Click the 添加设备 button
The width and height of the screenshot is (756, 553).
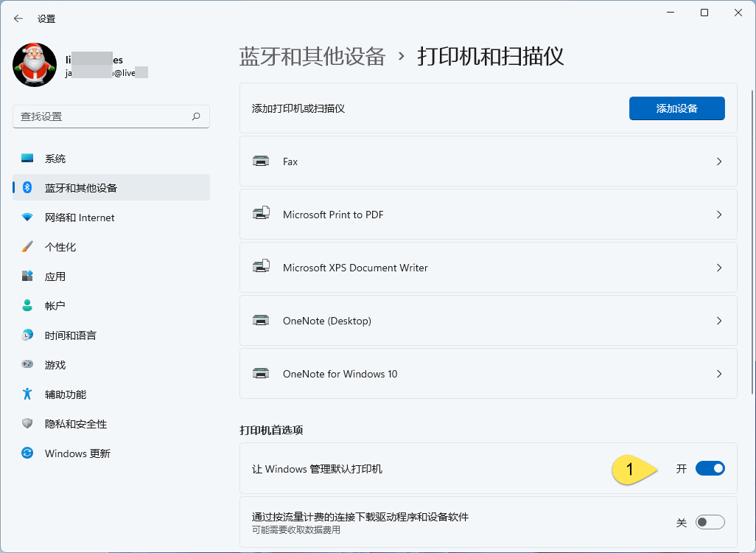coord(676,108)
